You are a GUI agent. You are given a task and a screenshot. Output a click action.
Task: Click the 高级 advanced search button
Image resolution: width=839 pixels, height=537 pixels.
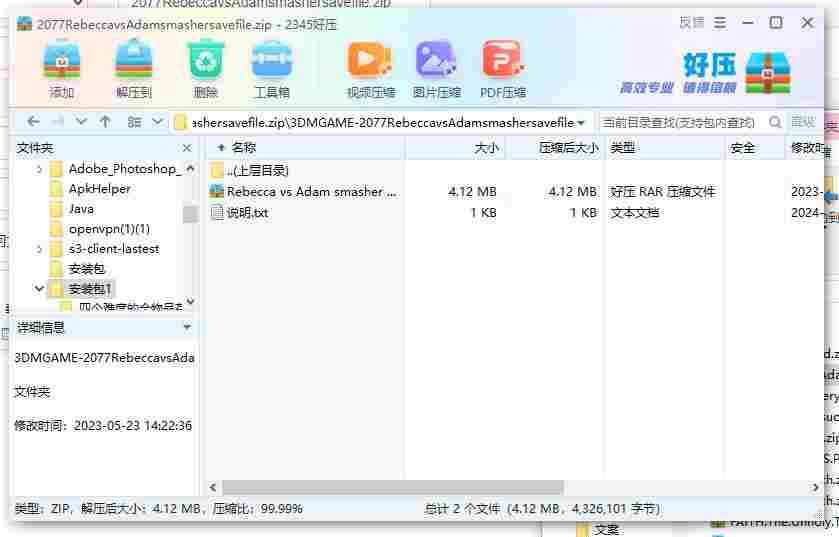point(803,122)
